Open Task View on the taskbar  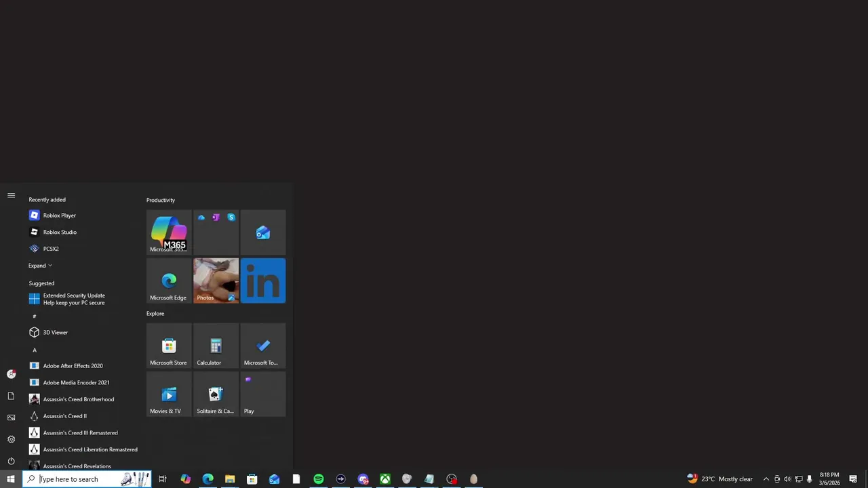(163, 479)
